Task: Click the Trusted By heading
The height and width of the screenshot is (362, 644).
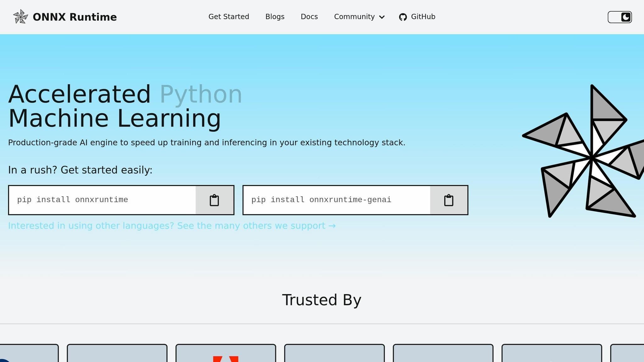Action: click(322, 300)
